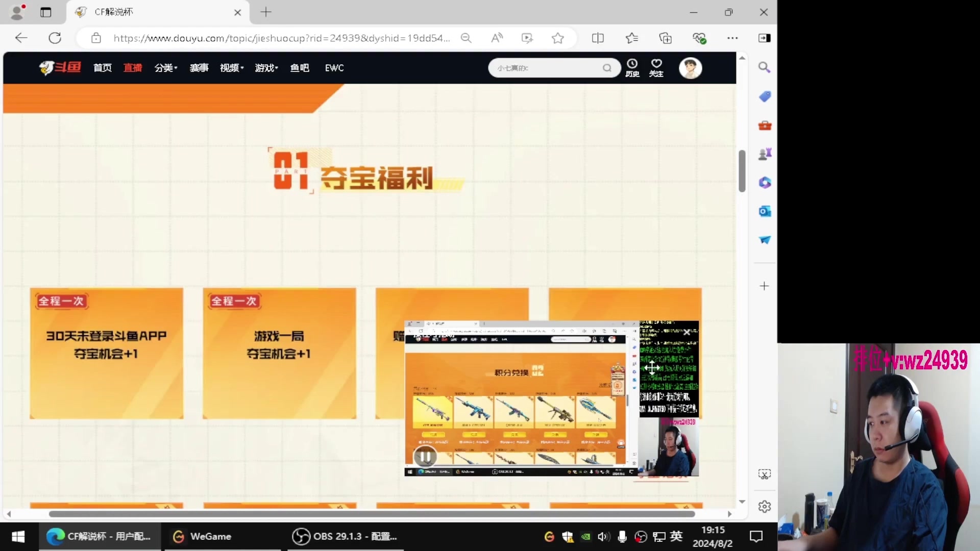Add this page to favorites
The width and height of the screenshot is (980, 551).
(x=557, y=38)
